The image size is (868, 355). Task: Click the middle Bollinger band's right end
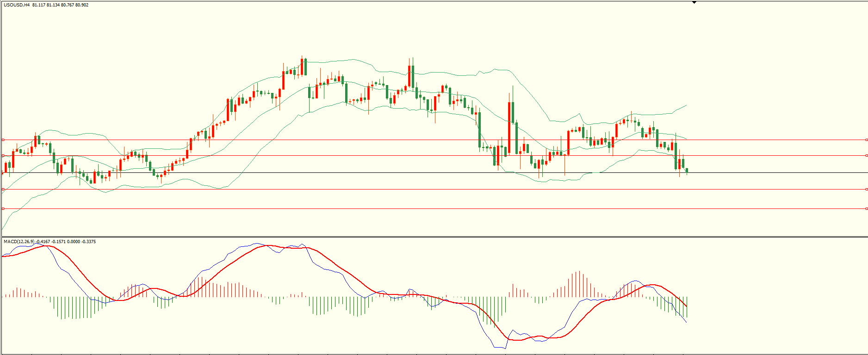coord(686,139)
